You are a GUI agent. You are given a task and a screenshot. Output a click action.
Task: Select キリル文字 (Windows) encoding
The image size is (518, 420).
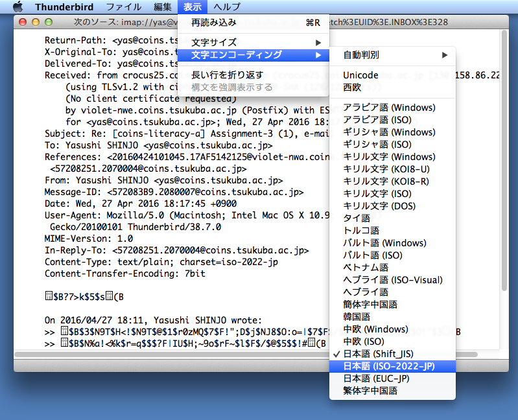(x=392, y=157)
